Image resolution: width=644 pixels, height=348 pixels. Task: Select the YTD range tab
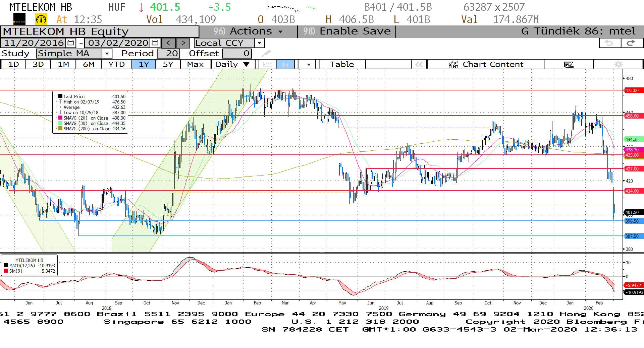(x=117, y=64)
